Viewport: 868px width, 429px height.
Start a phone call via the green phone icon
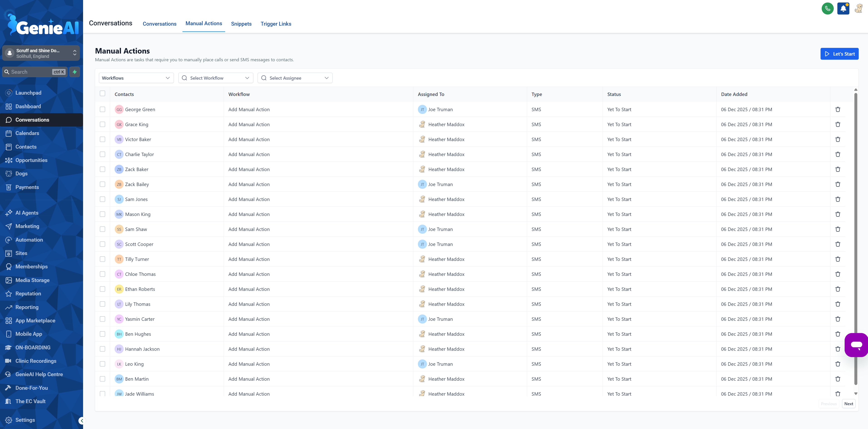[x=828, y=8]
